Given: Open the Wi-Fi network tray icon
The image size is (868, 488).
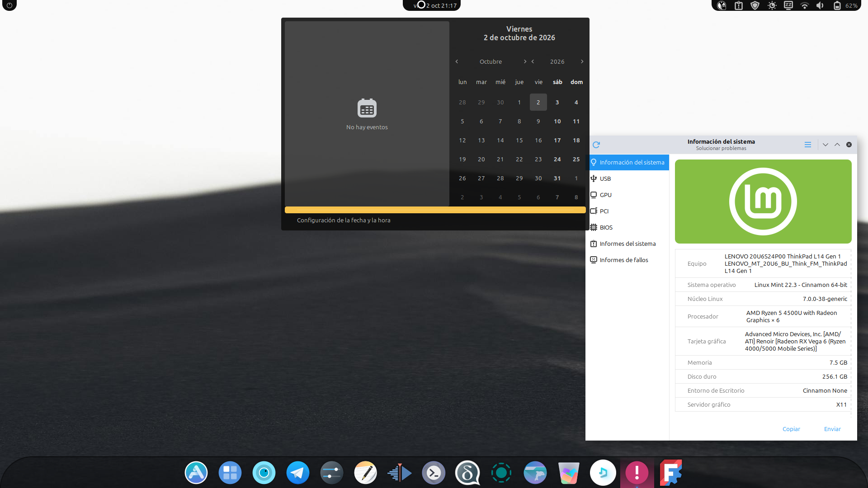Looking at the screenshot, I should (804, 5).
